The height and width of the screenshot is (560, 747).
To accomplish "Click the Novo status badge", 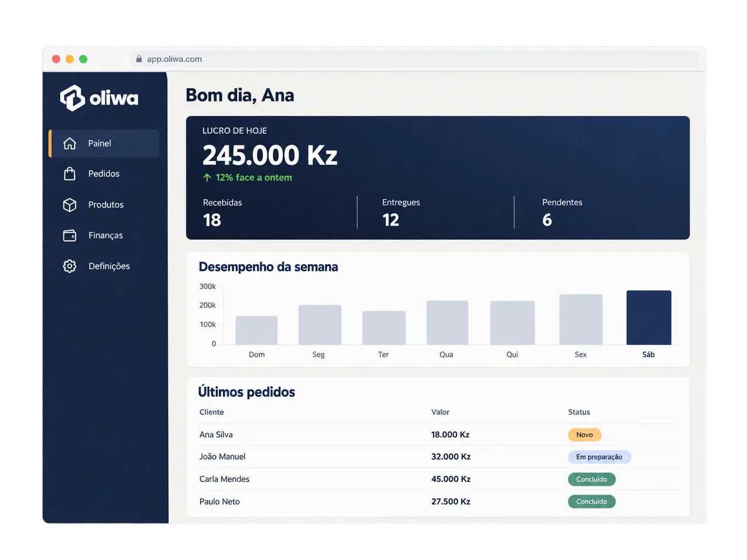I will 584,435.
